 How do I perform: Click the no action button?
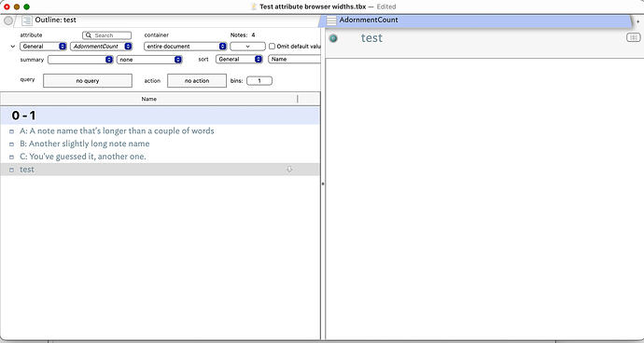197,81
